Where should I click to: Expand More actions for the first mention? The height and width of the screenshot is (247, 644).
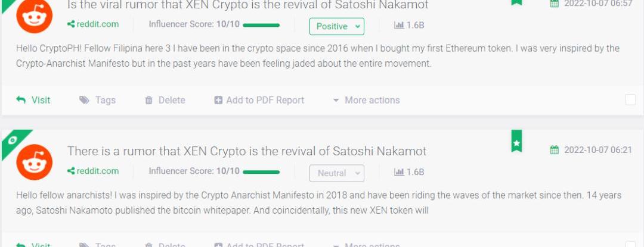coord(366,100)
